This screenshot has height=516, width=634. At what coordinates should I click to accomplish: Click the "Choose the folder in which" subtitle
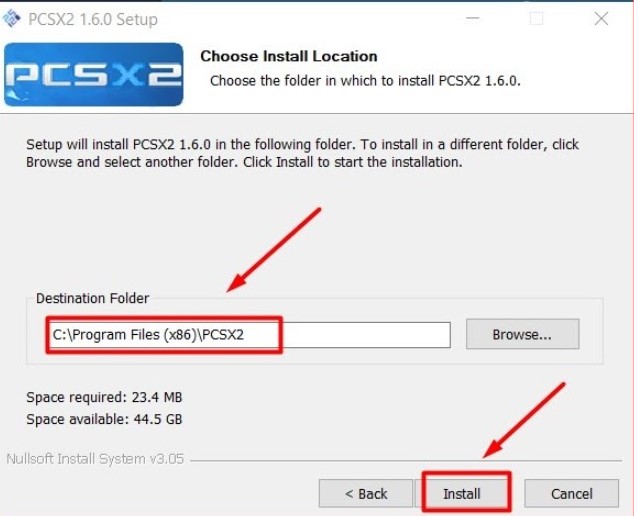(365, 80)
